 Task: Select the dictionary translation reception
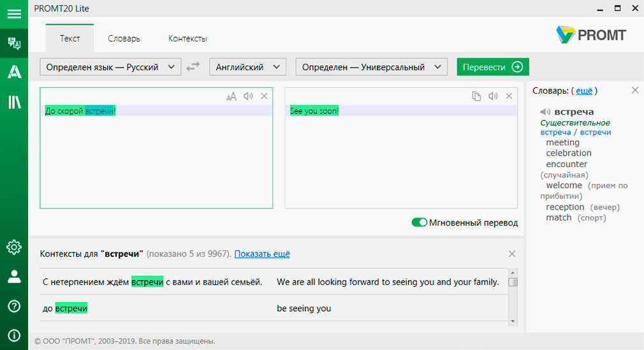pos(565,207)
